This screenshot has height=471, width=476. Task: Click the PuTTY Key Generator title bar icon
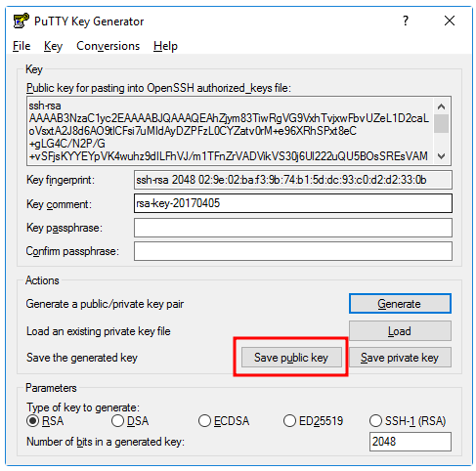pyautogui.click(x=22, y=21)
